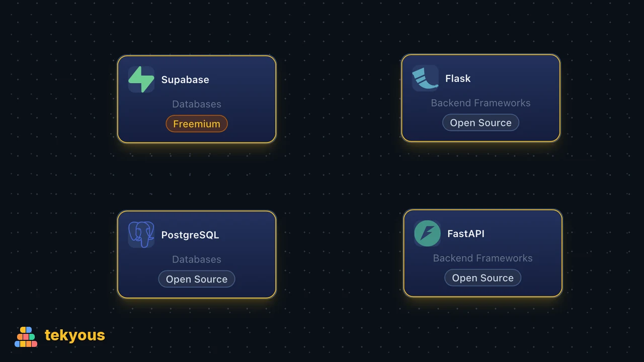Click Backend Frameworks label under FastAPI
This screenshot has width=644, height=362.
[482, 258]
